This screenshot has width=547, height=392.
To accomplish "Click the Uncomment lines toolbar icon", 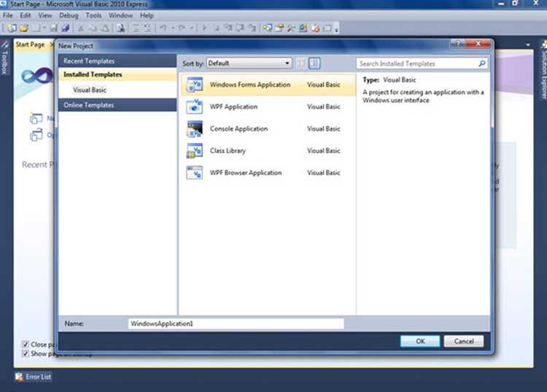I will click(x=148, y=28).
